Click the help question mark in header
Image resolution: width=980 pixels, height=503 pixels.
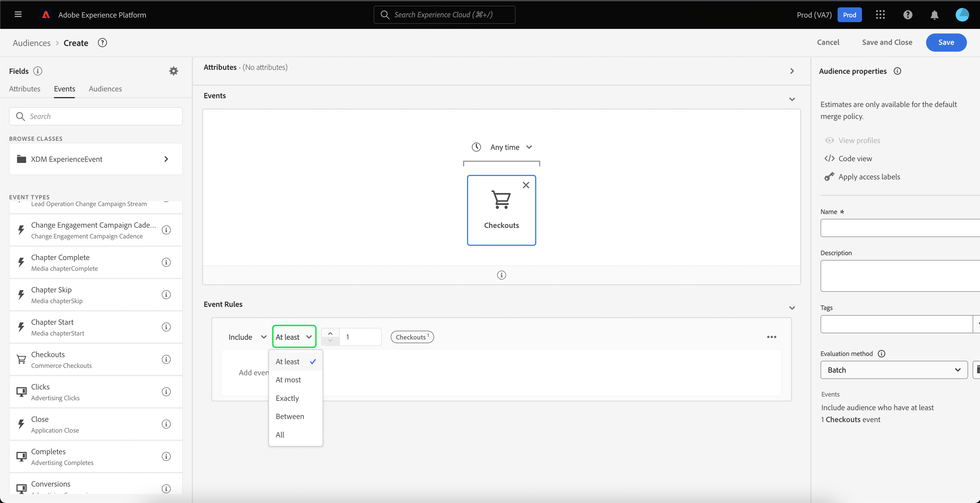908,15
